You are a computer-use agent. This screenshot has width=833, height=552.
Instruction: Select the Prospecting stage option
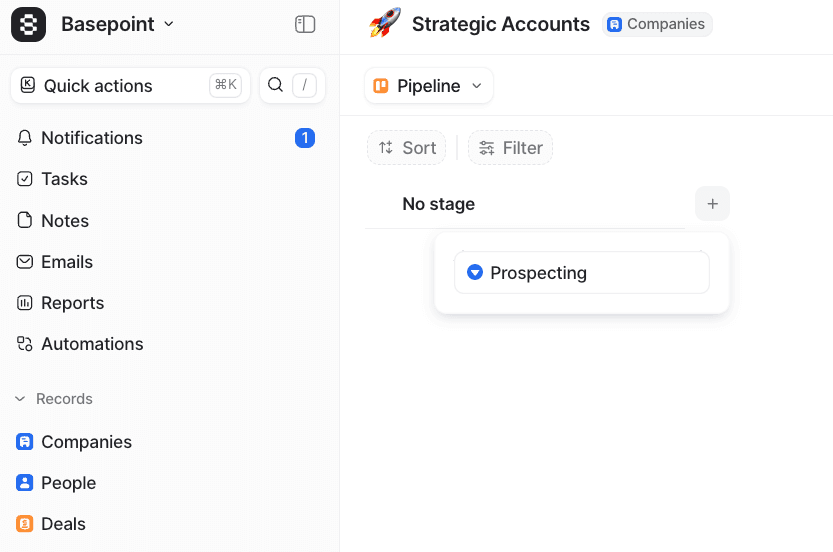(581, 273)
